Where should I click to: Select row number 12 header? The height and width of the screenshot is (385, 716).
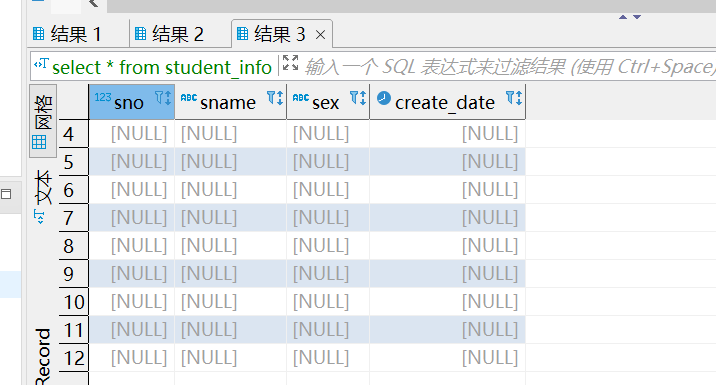(74, 358)
